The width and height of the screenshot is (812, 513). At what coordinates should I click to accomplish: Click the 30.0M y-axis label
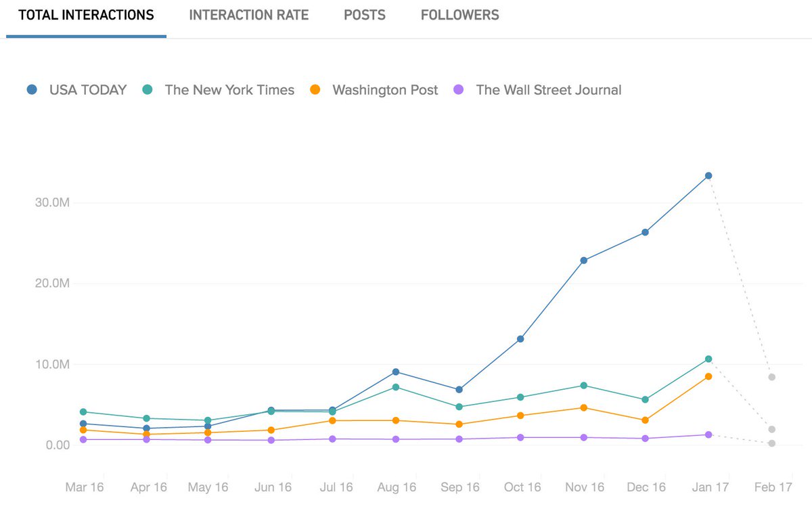click(51, 202)
